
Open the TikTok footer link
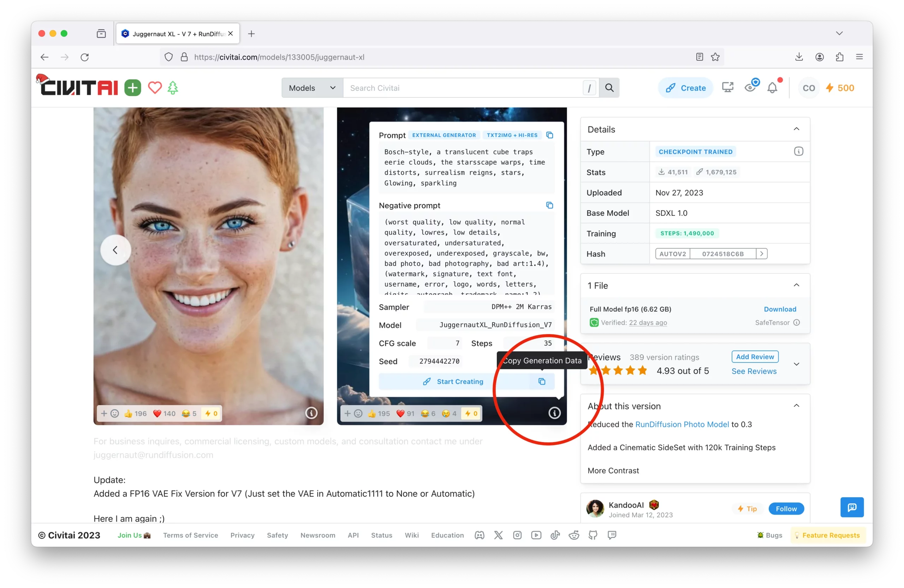click(x=555, y=535)
